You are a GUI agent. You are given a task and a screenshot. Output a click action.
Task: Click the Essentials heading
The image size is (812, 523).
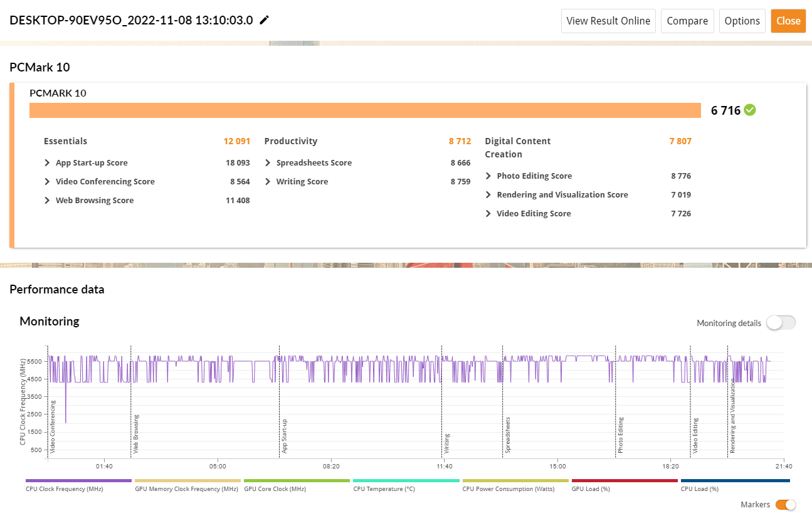tap(65, 141)
